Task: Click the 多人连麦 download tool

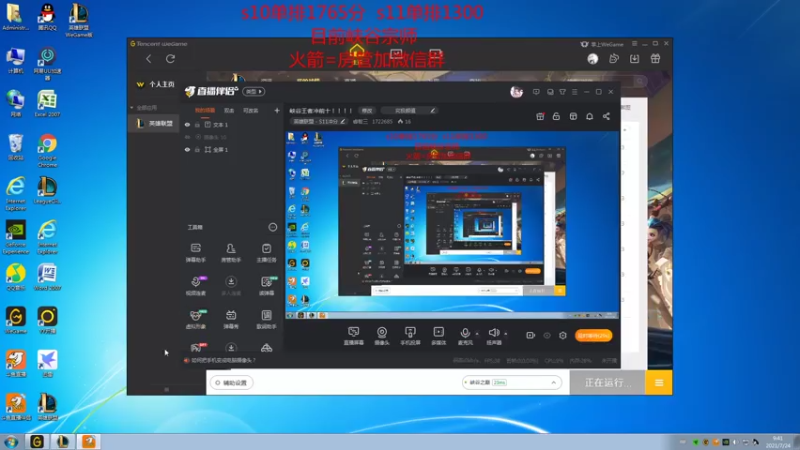Action: coord(231,286)
